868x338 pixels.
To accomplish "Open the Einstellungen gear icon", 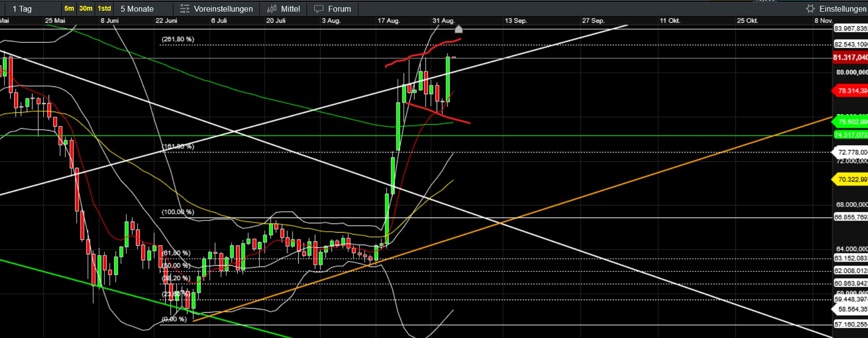I will pyautogui.click(x=810, y=9).
